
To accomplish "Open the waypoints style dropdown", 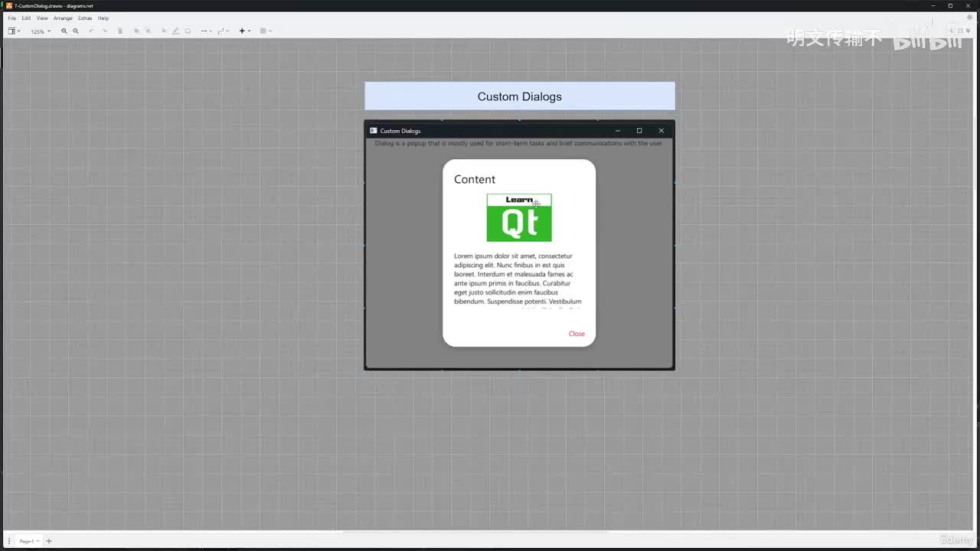I will [223, 31].
